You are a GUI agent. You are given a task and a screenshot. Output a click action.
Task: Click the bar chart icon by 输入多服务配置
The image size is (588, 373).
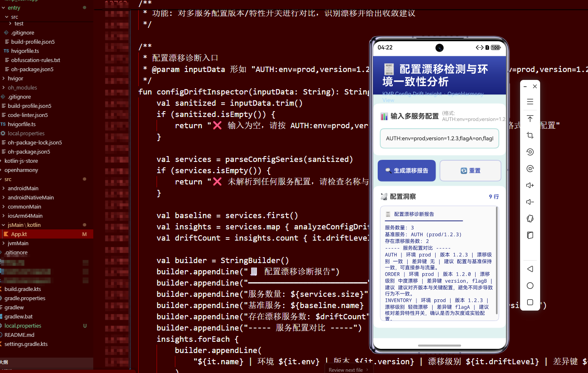[x=384, y=116]
